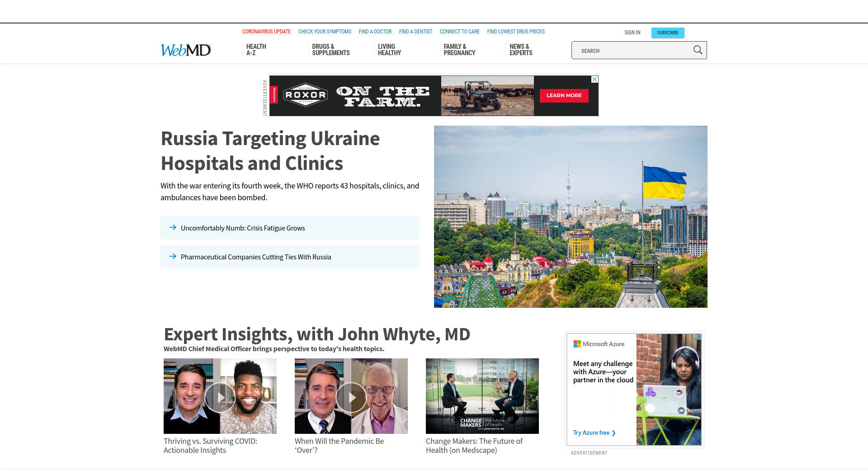The image size is (868, 470).
Task: Click into the Search input field
Action: tap(631, 51)
